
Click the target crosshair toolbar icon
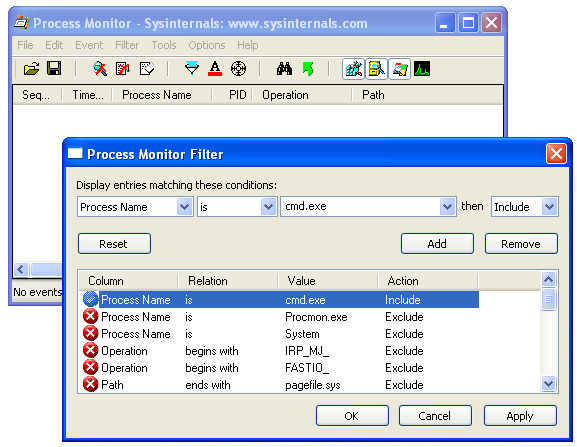[x=238, y=68]
